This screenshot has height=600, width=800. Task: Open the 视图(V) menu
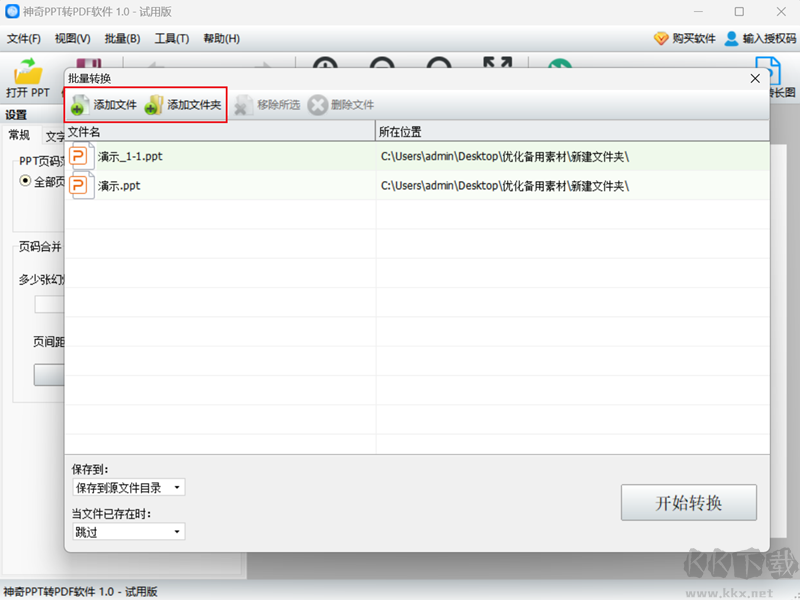72,39
